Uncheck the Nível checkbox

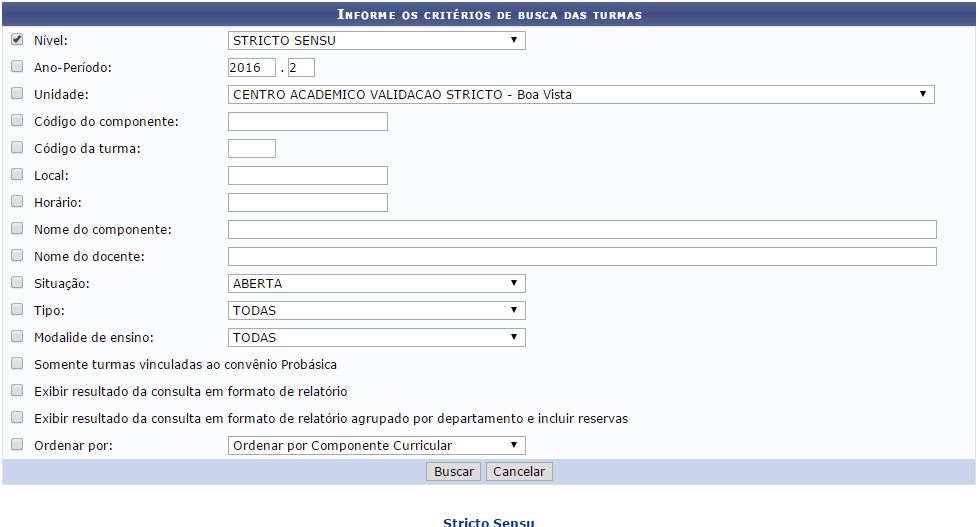(x=16, y=41)
